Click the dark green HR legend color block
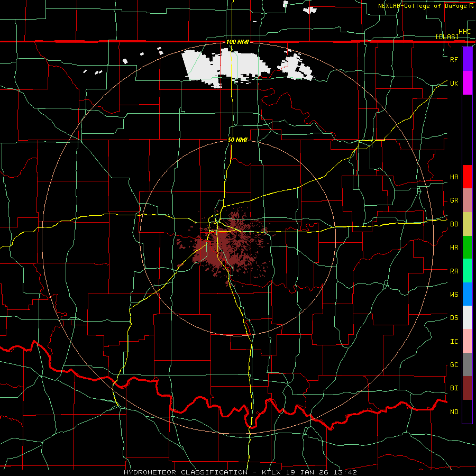 point(467,248)
